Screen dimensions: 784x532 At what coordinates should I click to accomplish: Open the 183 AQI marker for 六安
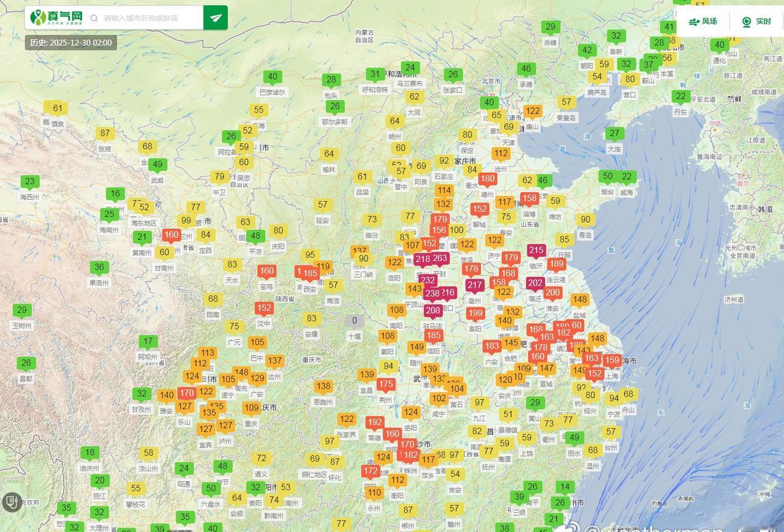(492, 346)
